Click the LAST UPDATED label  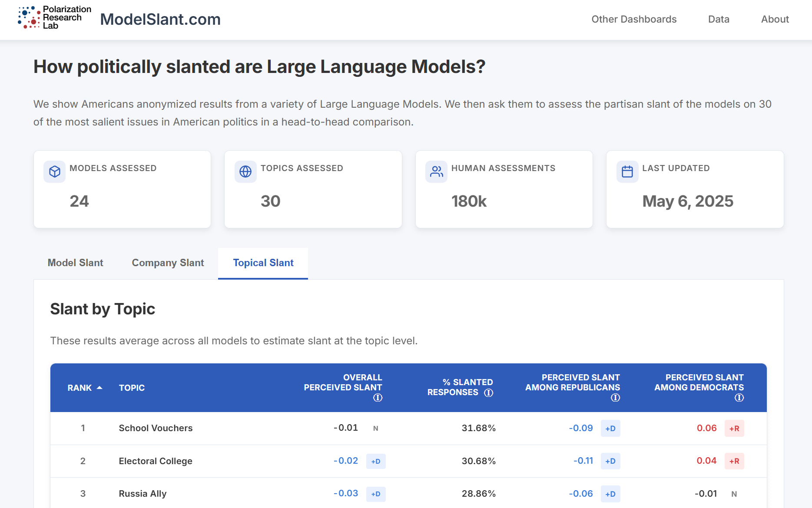(x=676, y=168)
